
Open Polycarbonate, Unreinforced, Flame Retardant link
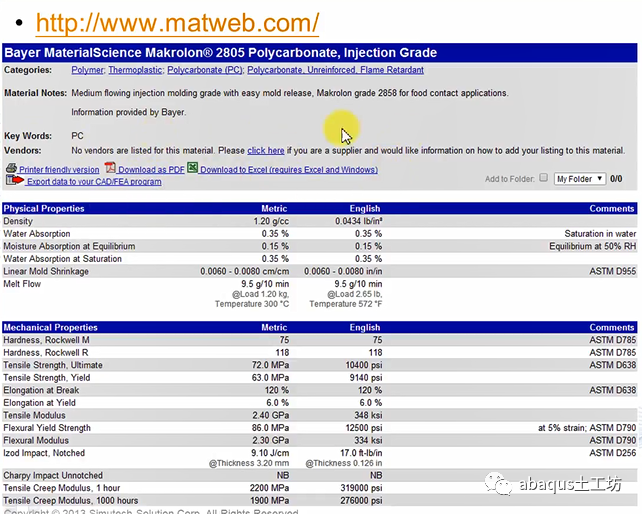335,70
